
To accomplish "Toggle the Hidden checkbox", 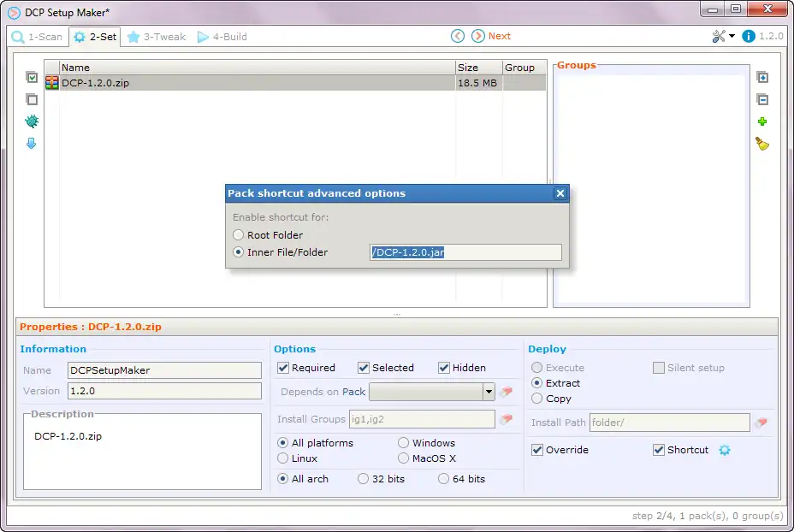I will click(444, 368).
